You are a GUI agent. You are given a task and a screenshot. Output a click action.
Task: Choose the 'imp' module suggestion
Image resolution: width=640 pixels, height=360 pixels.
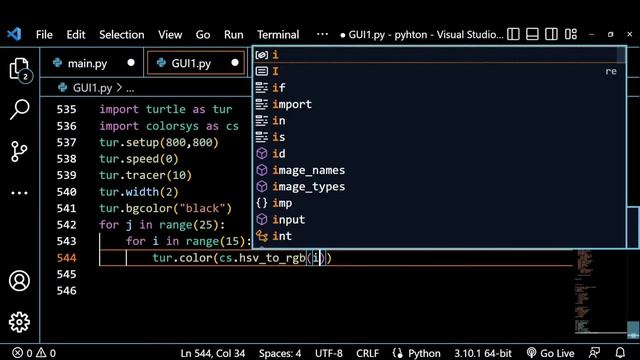tap(439, 203)
